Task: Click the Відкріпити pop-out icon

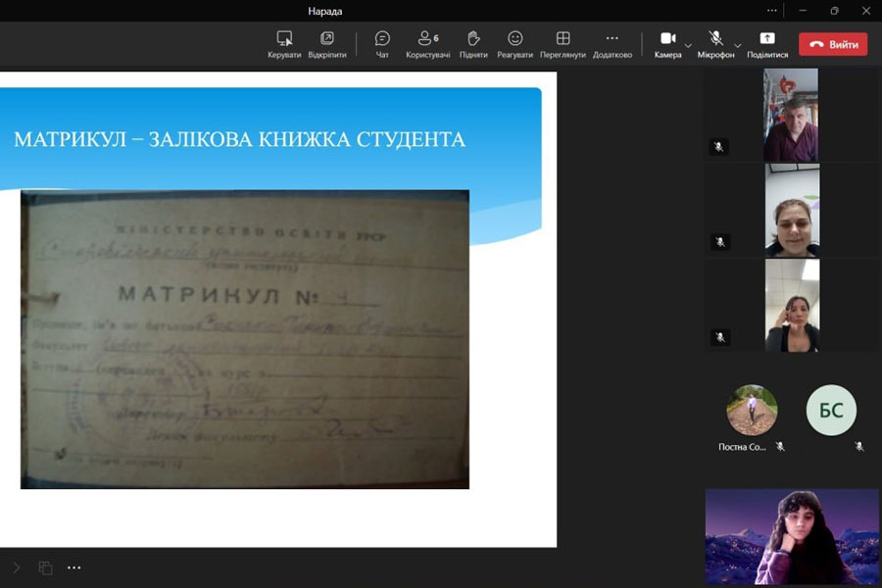Action: pyautogui.click(x=326, y=44)
